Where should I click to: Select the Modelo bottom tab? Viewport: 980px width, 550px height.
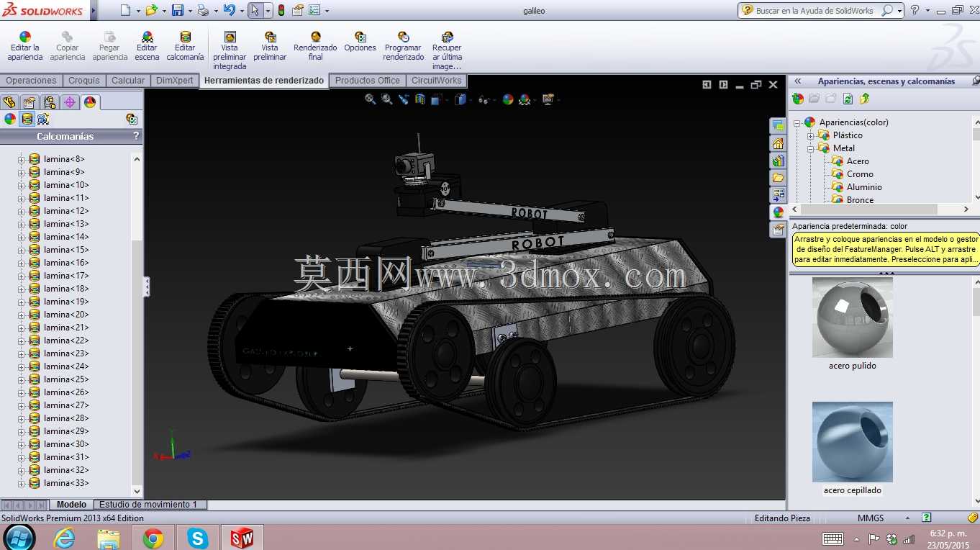point(71,505)
